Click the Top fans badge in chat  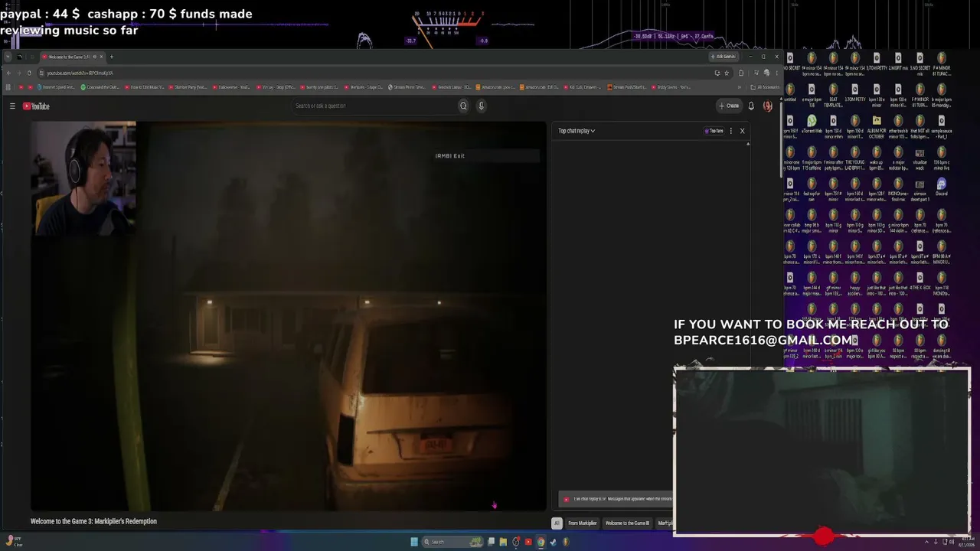click(714, 131)
